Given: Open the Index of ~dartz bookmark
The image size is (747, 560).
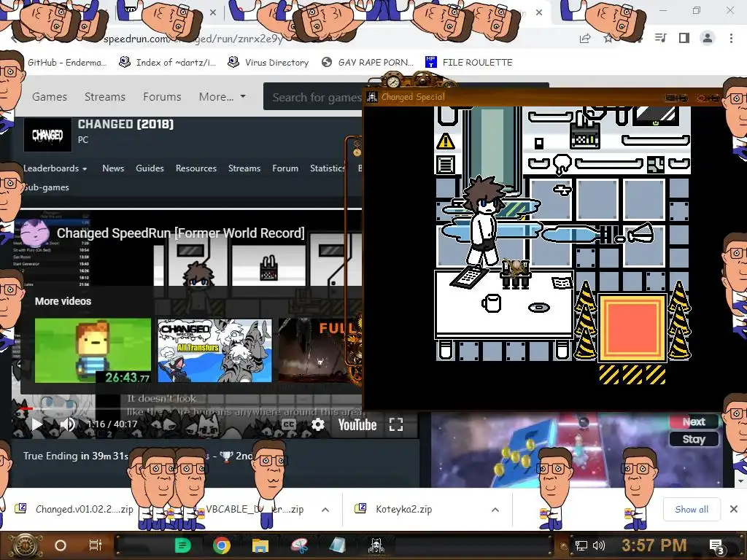Looking at the screenshot, I should point(168,63).
